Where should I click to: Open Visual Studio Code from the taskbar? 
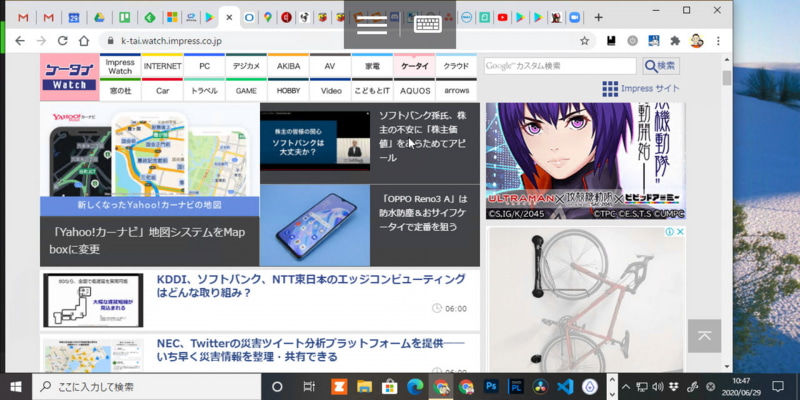(x=566, y=387)
